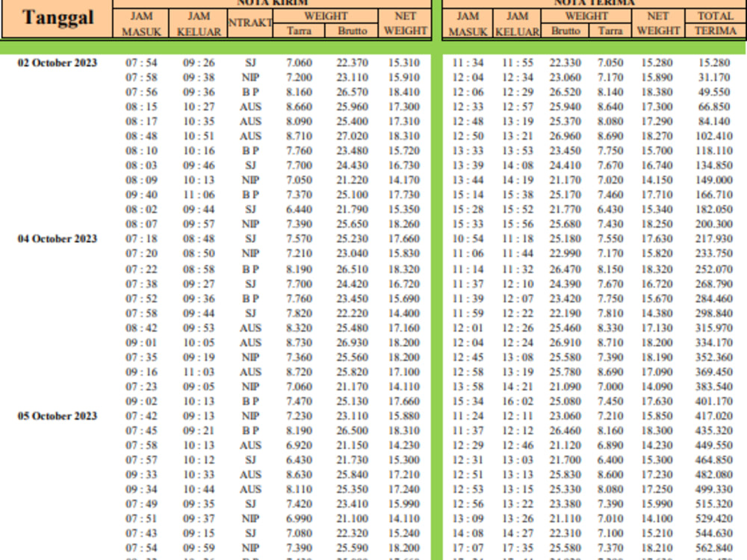Select jam keluar time 11 : 55

pyautogui.click(x=518, y=63)
